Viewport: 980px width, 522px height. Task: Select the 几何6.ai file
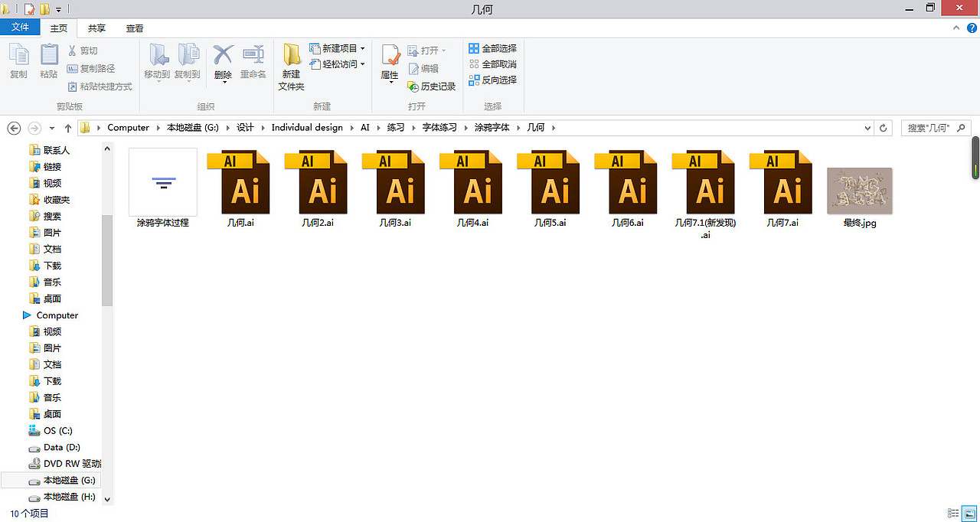[x=627, y=189]
